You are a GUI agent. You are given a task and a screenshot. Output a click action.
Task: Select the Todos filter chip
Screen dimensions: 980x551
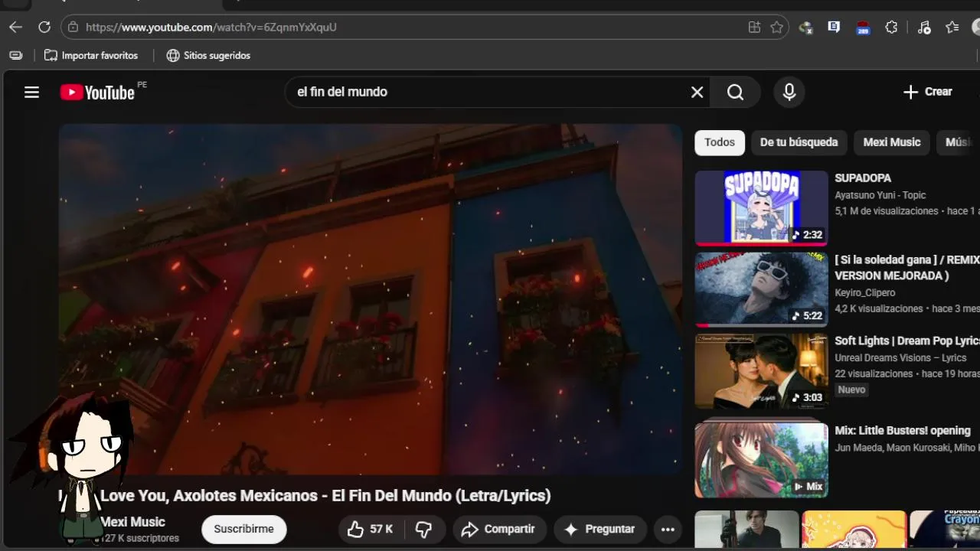pyautogui.click(x=720, y=142)
